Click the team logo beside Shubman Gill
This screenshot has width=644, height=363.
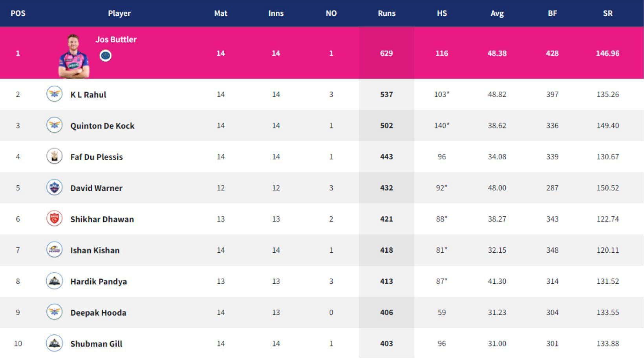[54, 343]
